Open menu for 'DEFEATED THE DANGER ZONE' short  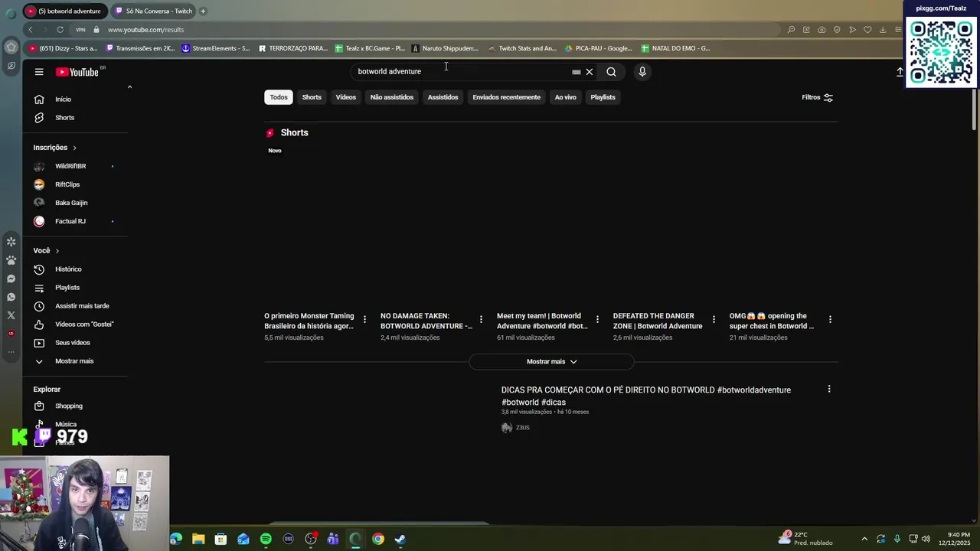(714, 319)
